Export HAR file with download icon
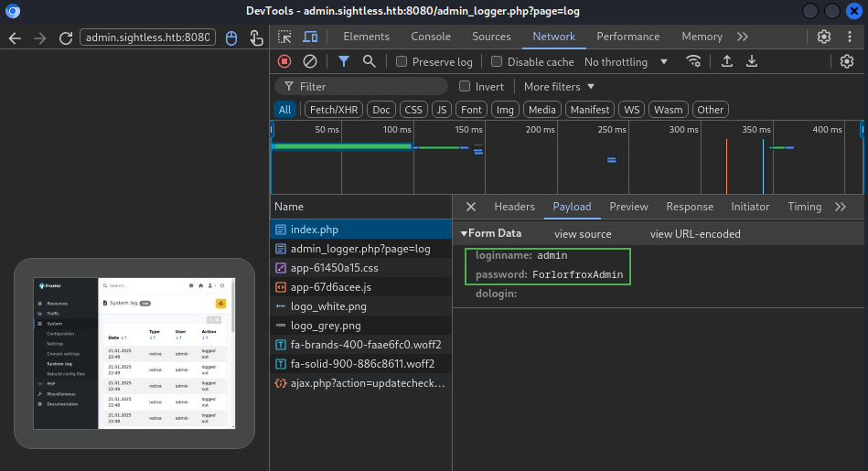868x471 pixels. 752,61
